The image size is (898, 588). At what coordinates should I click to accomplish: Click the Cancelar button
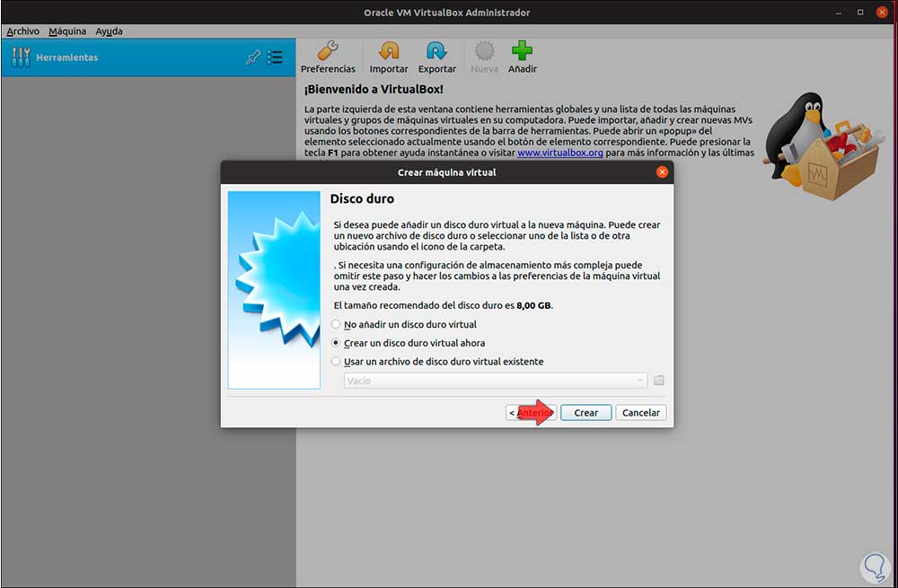point(641,413)
